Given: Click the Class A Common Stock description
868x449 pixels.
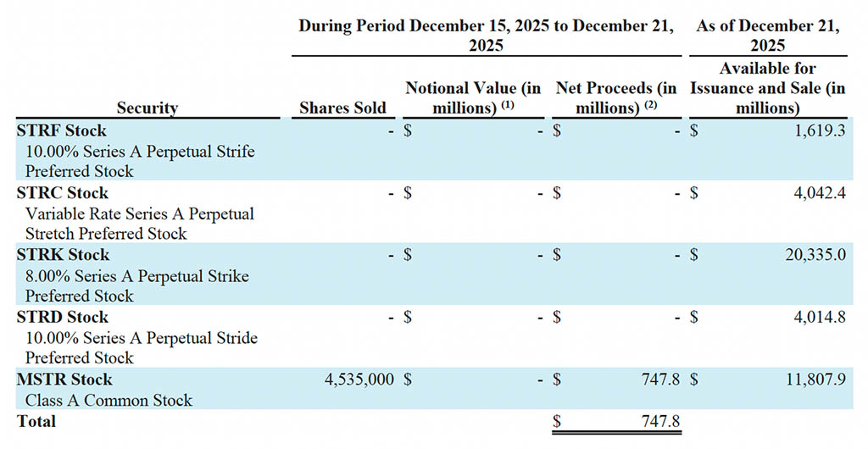Looking at the screenshot, I should tap(108, 400).
